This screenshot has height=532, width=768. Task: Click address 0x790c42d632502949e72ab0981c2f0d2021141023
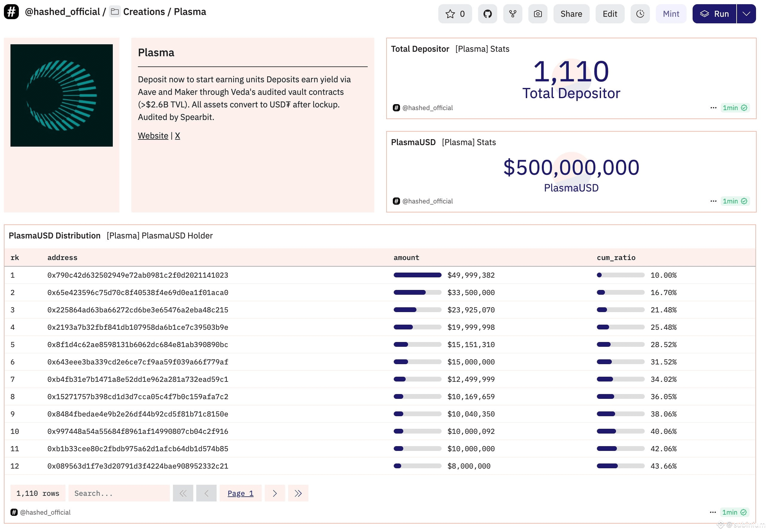pyautogui.click(x=138, y=275)
